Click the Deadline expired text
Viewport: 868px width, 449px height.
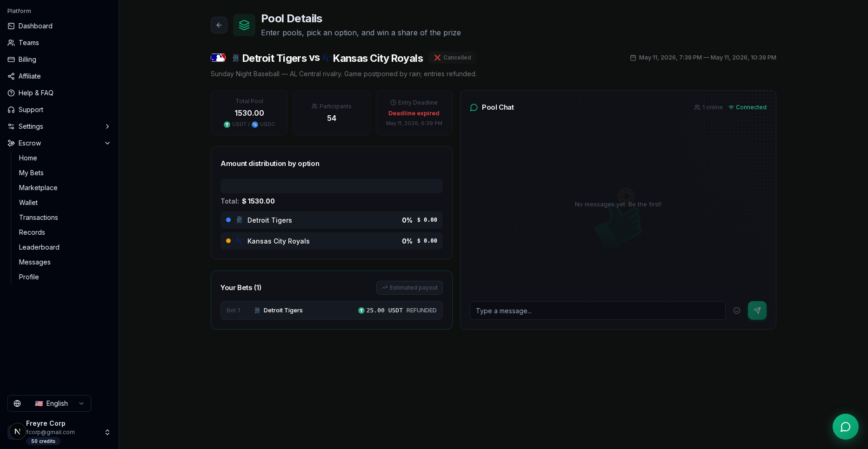(x=414, y=113)
